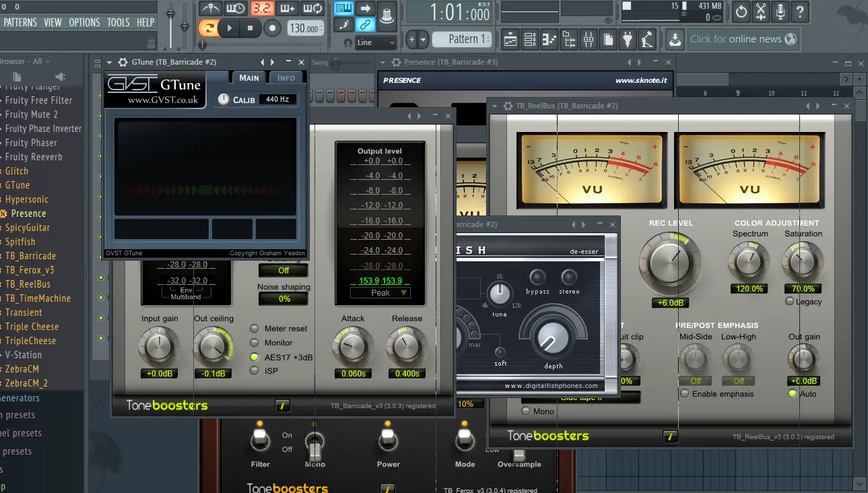This screenshot has height=493, width=868.
Task: Click the microphone one-click recording icon
Action: point(780,11)
